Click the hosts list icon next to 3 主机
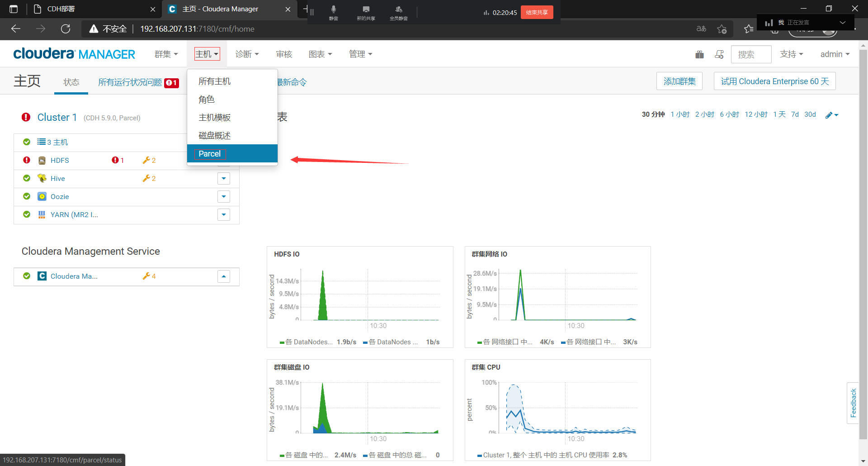 click(x=42, y=142)
